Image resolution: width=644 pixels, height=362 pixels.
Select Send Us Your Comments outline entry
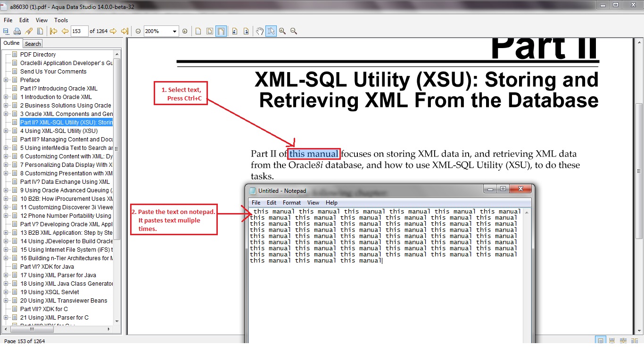click(x=53, y=72)
